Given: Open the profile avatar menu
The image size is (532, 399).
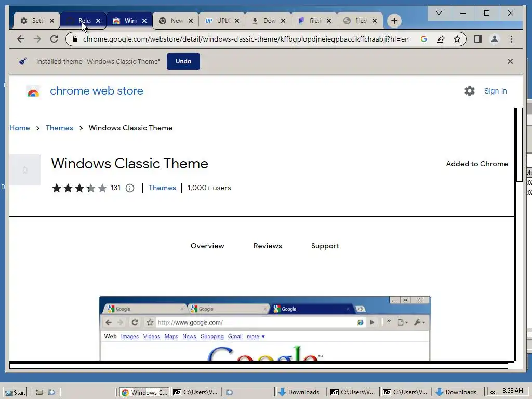Looking at the screenshot, I should [495, 39].
